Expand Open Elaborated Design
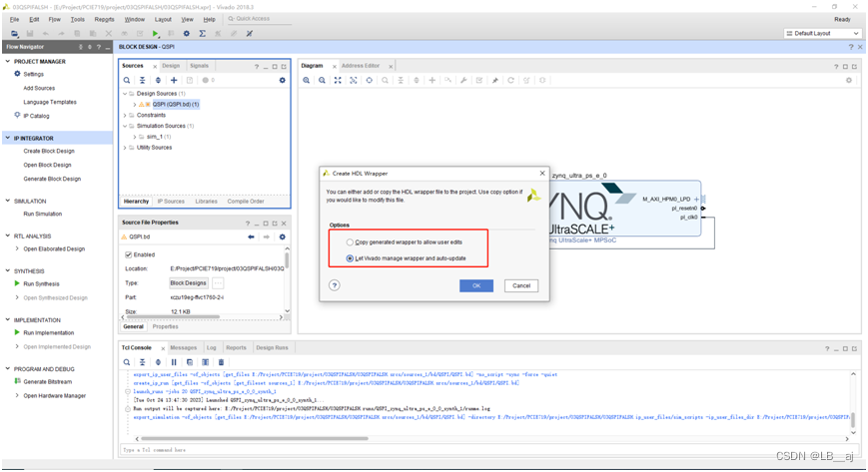This screenshot has height=472, width=868. pyautogui.click(x=17, y=249)
